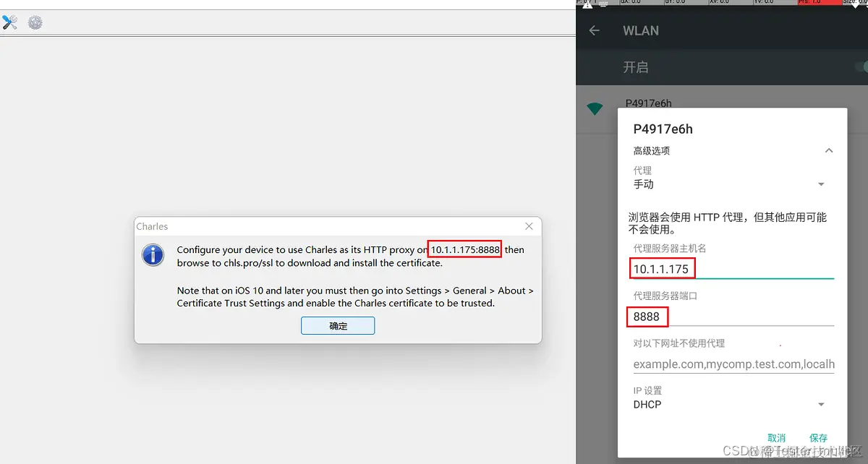Viewport: 868px width, 464px height.
Task: Close the Charles dialog with X
Action: 529,226
